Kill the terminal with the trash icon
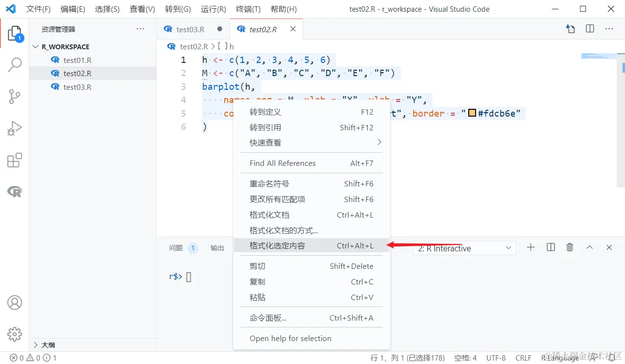625x364 pixels. click(570, 247)
